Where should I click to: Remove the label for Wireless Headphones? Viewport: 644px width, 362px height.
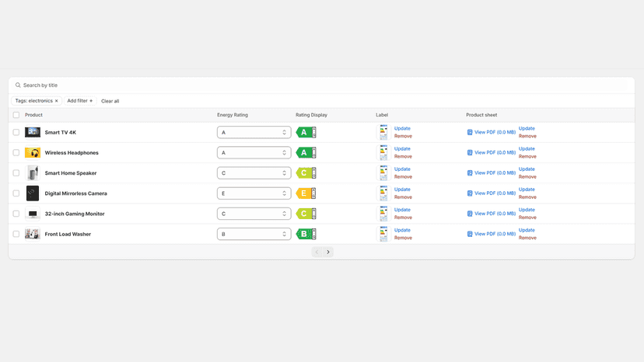(403, 156)
